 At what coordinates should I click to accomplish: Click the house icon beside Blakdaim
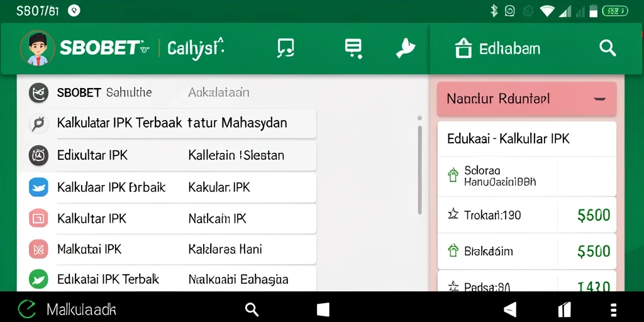pos(453,250)
